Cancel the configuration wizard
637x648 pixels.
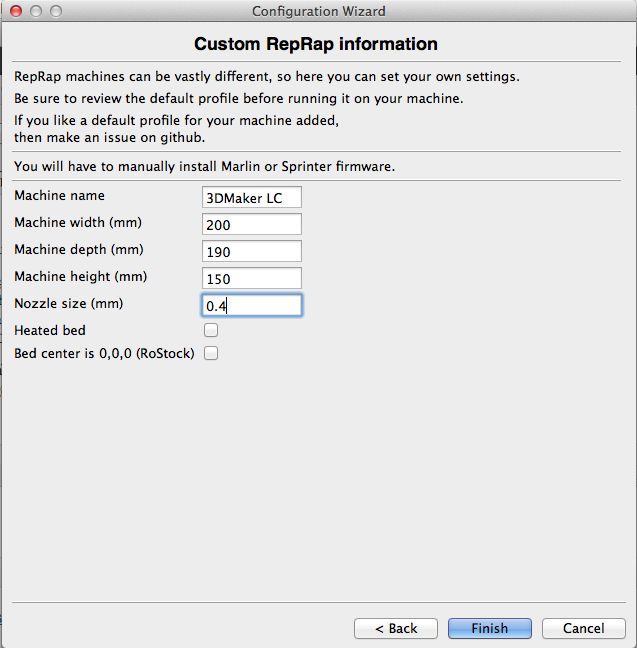584,629
